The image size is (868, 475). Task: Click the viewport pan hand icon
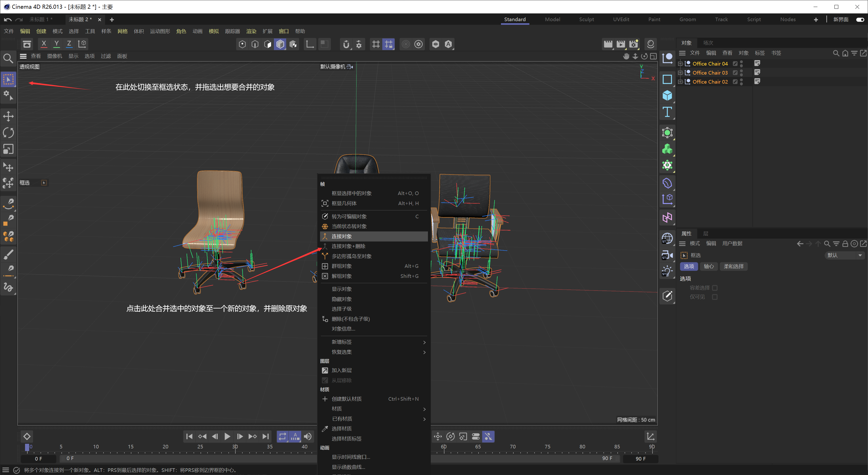pos(626,56)
